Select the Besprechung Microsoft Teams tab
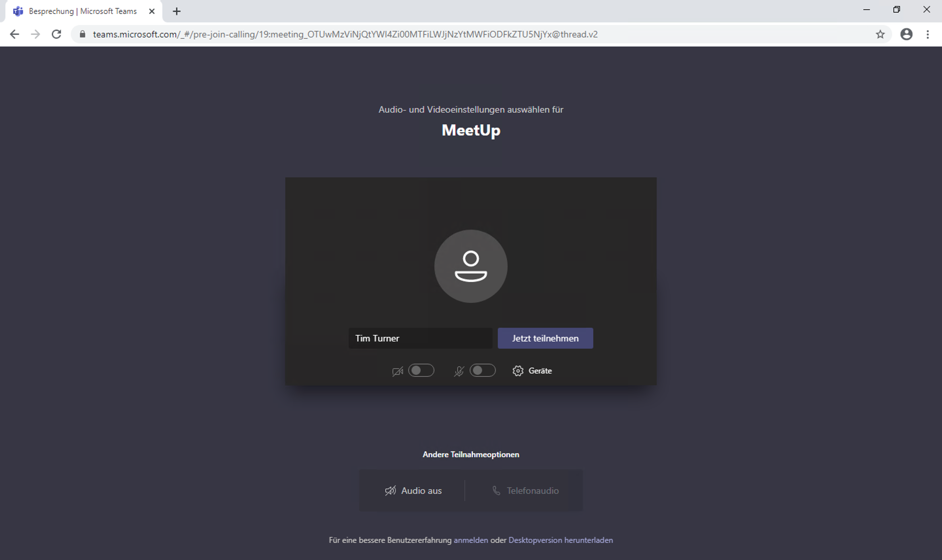 pyautogui.click(x=84, y=11)
